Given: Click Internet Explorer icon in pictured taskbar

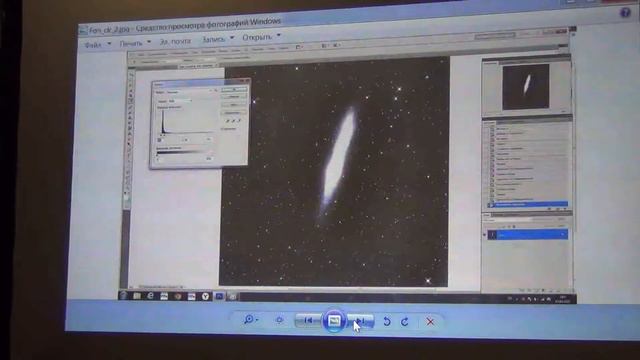Looking at the screenshot, I should coord(150,296).
